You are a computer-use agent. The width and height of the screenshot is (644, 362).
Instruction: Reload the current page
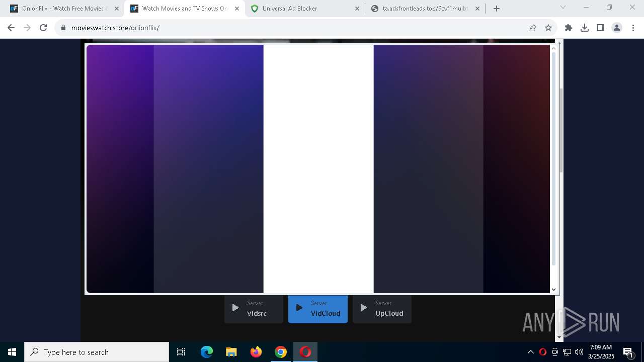pos(43,28)
